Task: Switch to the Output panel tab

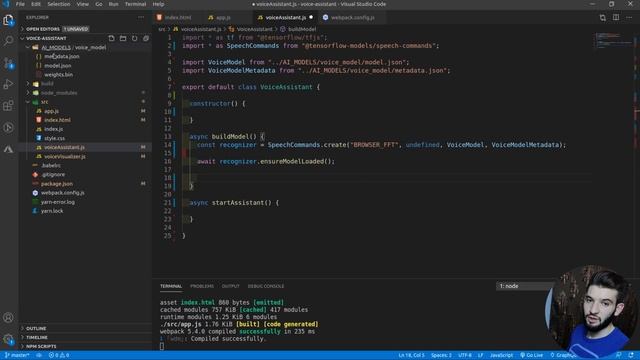Action: (231, 286)
